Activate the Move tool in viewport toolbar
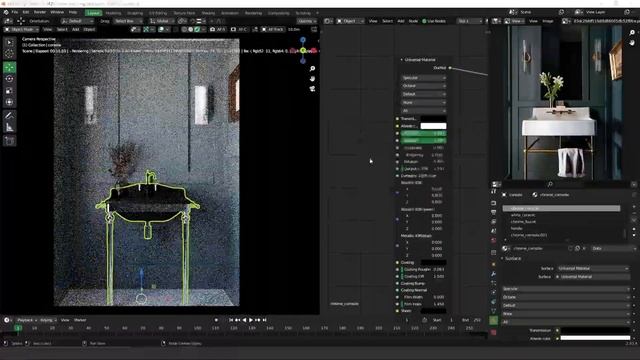The image size is (640, 360). click(9, 67)
